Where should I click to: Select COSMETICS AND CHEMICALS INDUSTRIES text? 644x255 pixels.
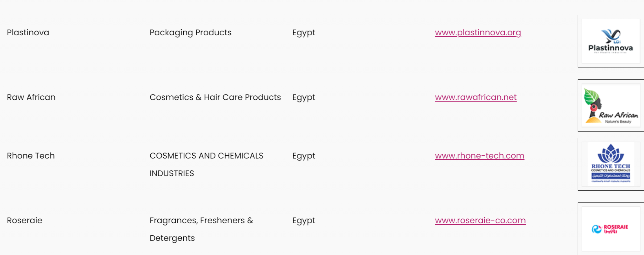206,164
